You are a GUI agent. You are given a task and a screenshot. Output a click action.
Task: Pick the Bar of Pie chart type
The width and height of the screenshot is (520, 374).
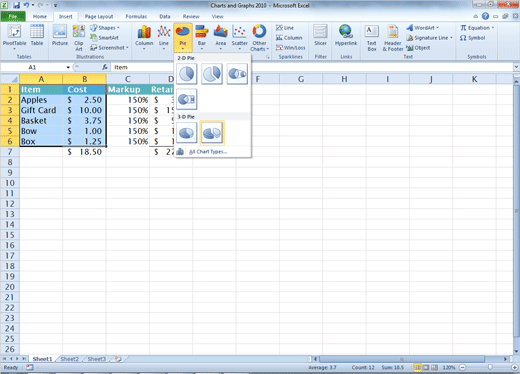coord(187,99)
